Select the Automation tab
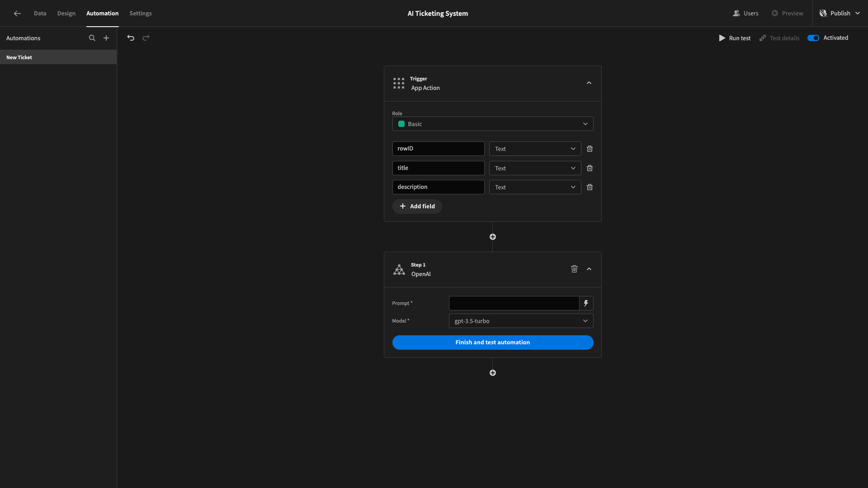The height and width of the screenshot is (488, 868). tap(103, 14)
